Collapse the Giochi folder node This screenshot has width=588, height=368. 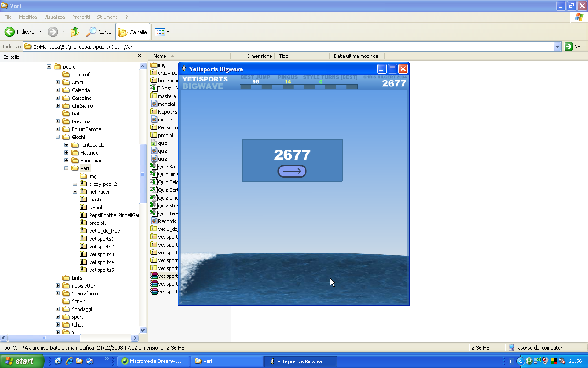click(57, 137)
